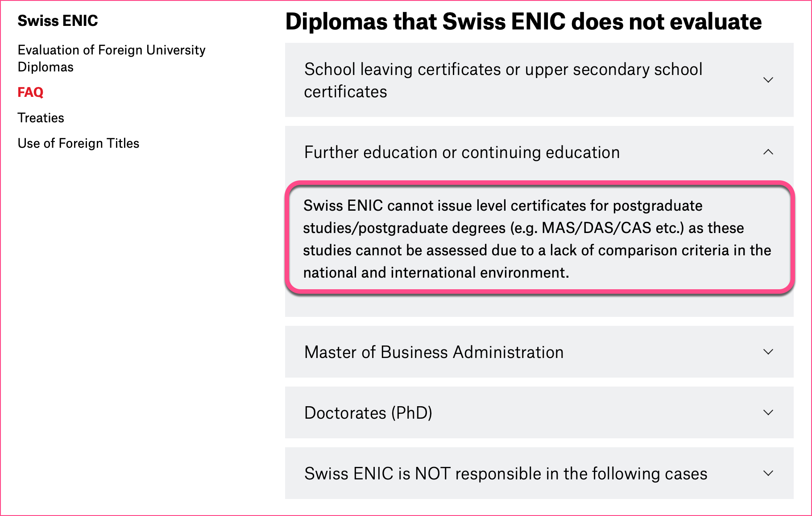Toggle the Further education or continuing education title
The image size is (812, 516).
(x=462, y=153)
